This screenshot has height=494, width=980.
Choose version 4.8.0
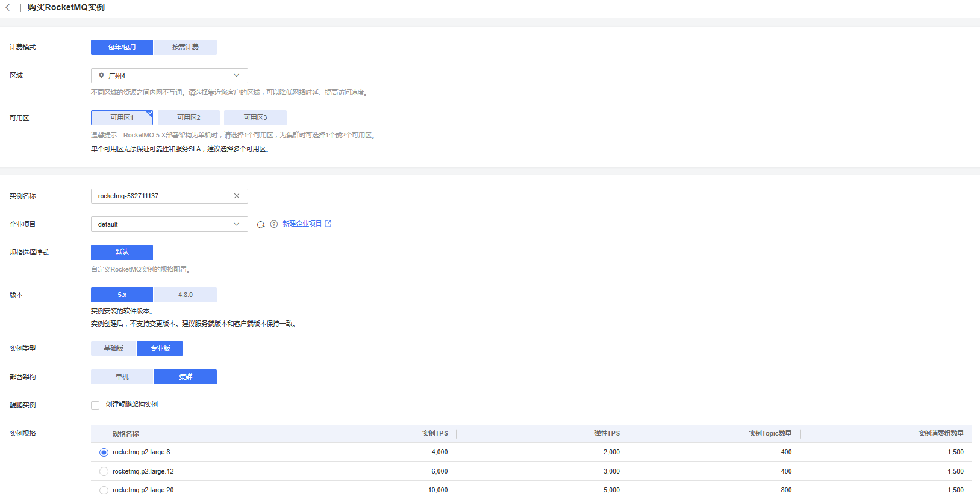pyautogui.click(x=186, y=295)
